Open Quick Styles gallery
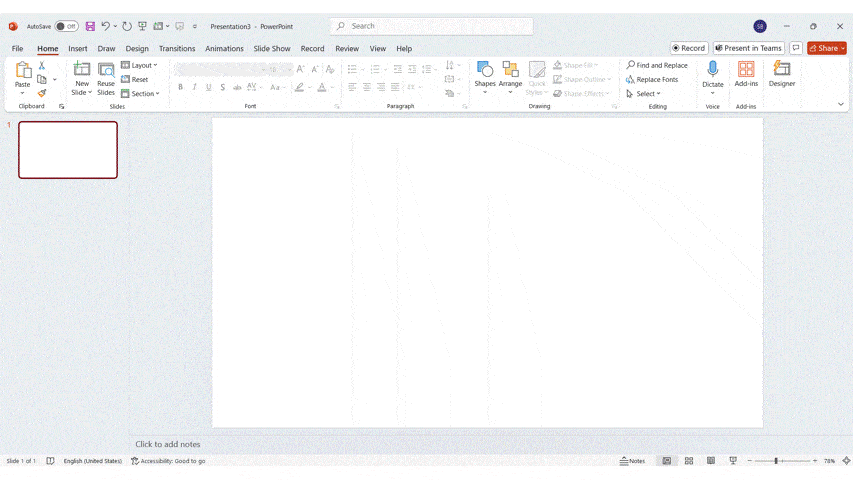The width and height of the screenshot is (853, 480). click(x=537, y=78)
